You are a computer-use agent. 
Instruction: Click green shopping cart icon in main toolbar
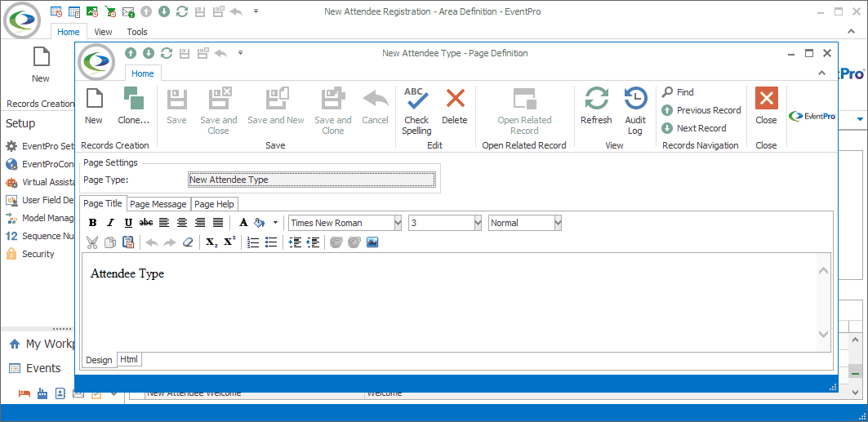110,11
